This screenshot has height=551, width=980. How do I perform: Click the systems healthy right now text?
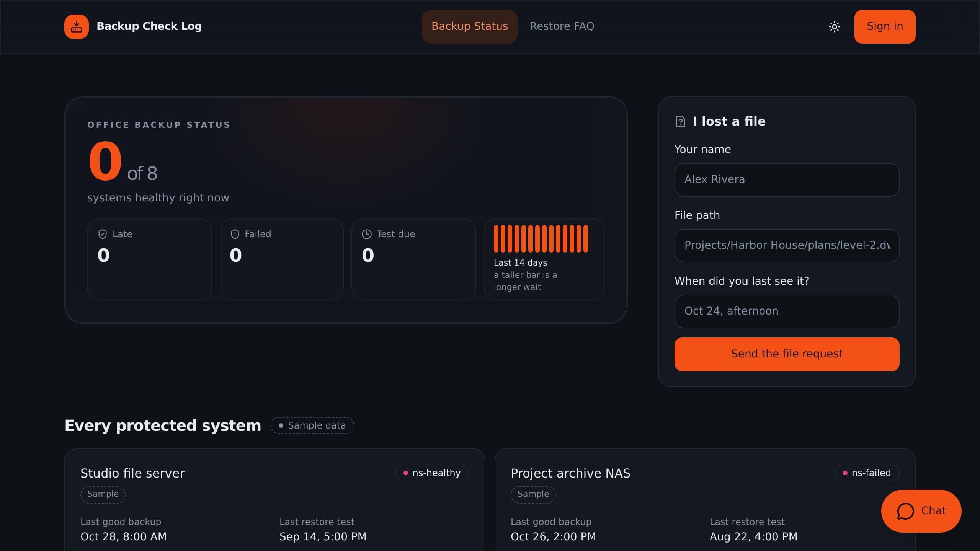click(158, 198)
